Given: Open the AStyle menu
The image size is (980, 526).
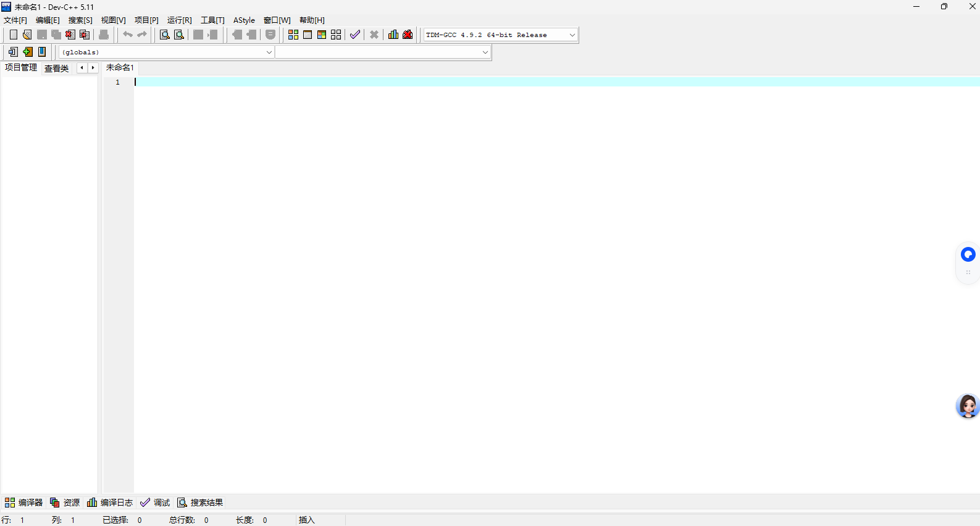Looking at the screenshot, I should pos(244,20).
